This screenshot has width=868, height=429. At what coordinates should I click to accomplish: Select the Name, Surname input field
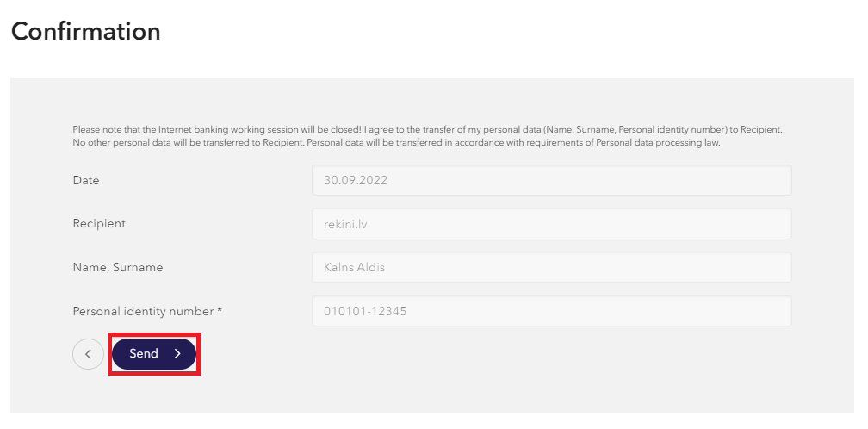pos(551,267)
